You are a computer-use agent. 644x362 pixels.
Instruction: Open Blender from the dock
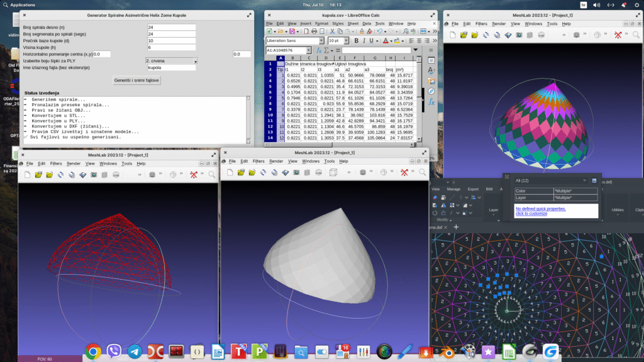pyautogui.click(x=447, y=352)
